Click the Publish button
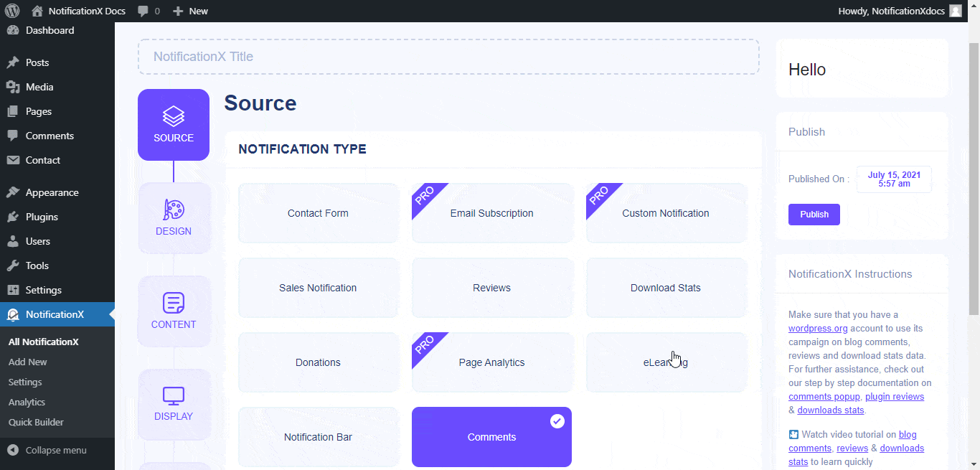Image resolution: width=980 pixels, height=470 pixels. pos(814,215)
